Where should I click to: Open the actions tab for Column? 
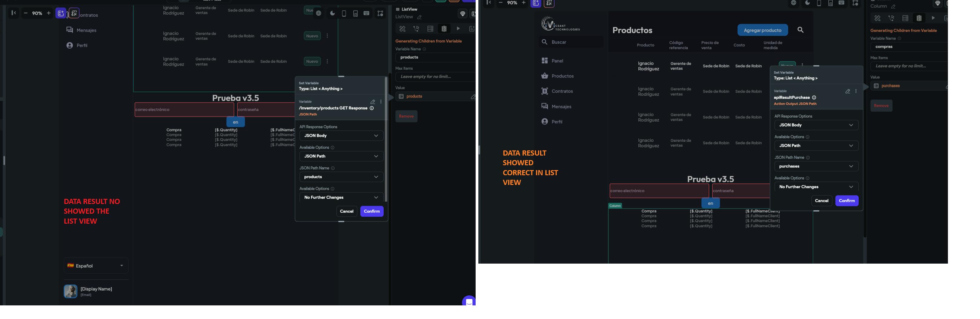pos(891,18)
